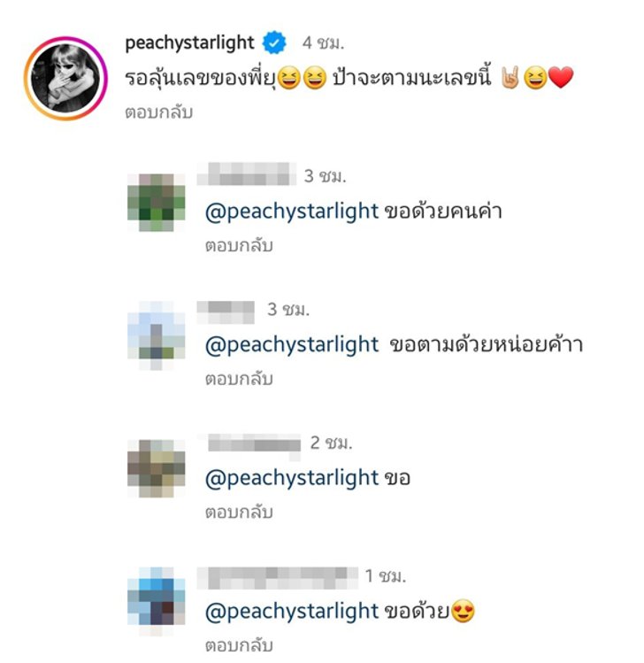Screen dimensions: 644x663
Task: Open the brown pixelated avatar of third reply
Action: pyautogui.click(x=157, y=468)
